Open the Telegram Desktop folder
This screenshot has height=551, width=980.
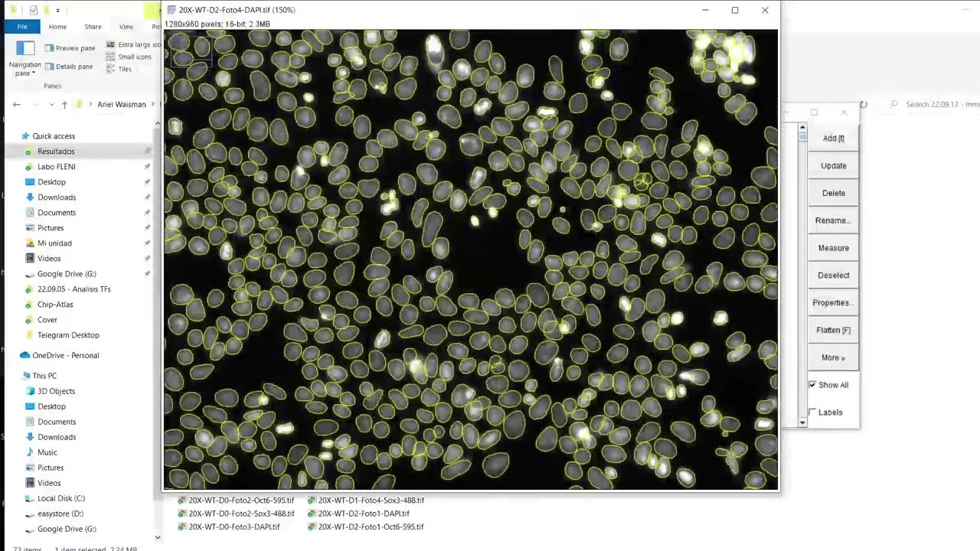coord(68,335)
